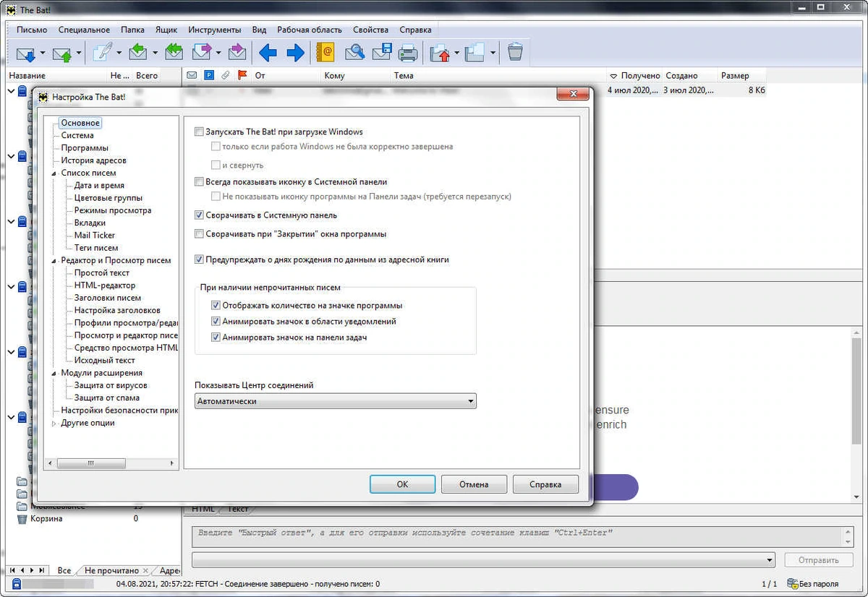Select Система in the settings tree

(x=77, y=136)
